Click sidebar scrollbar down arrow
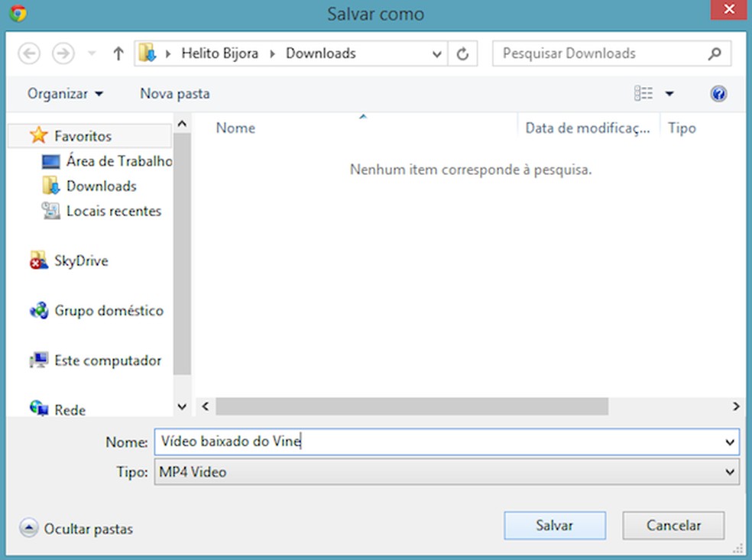 (182, 407)
